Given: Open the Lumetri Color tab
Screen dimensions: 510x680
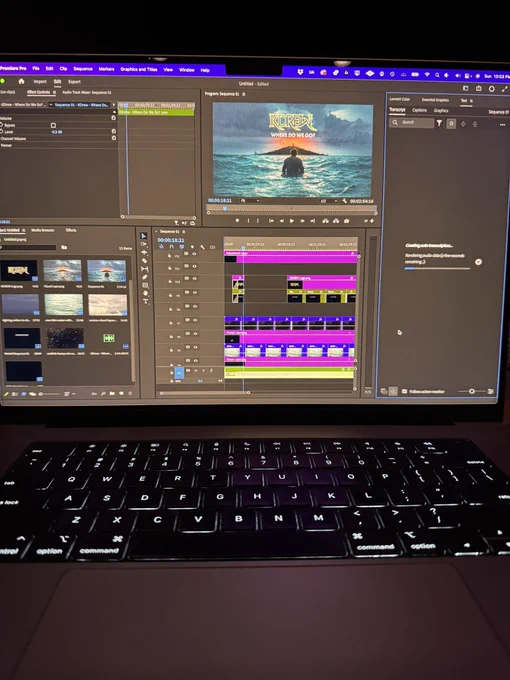Looking at the screenshot, I should click(x=399, y=99).
